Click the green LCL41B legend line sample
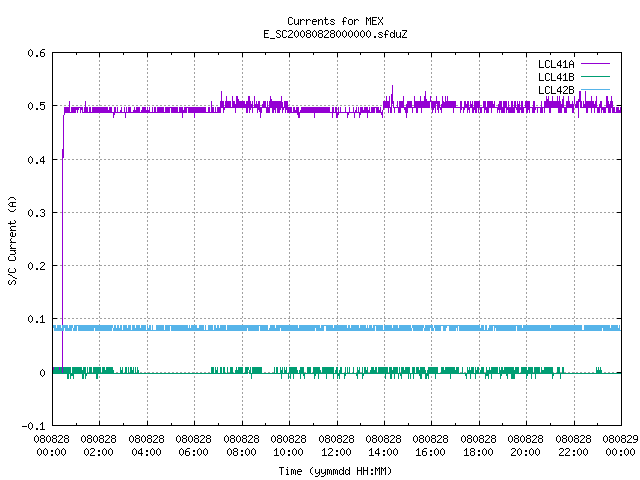The width and height of the screenshot is (640, 480). [595, 76]
